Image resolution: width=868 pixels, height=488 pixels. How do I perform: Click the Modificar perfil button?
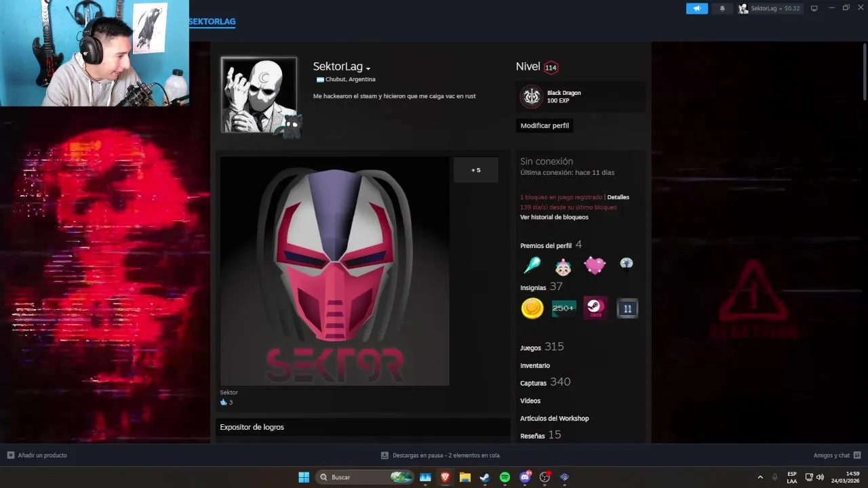click(x=545, y=125)
